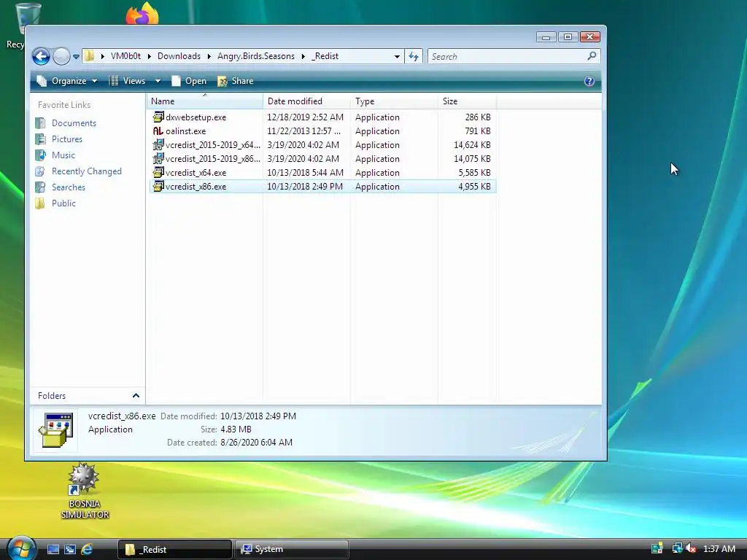Sort by Name column header
The width and height of the screenshot is (747, 560).
coord(205,101)
